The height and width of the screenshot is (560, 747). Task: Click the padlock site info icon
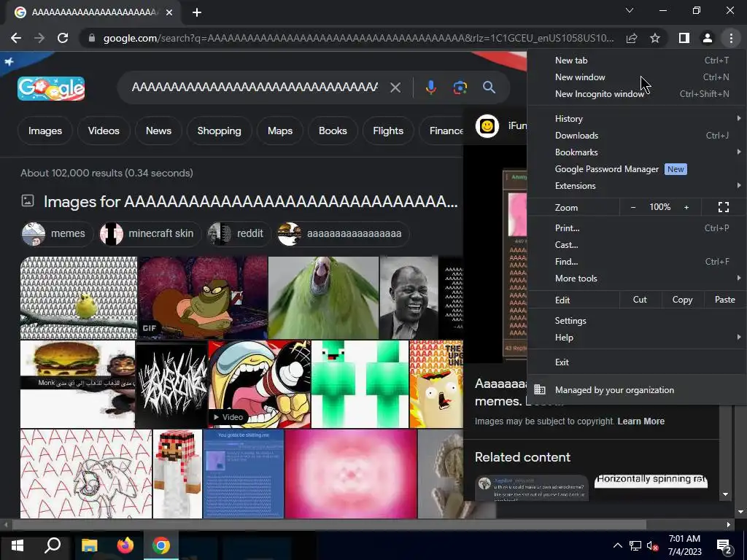pos(92,38)
